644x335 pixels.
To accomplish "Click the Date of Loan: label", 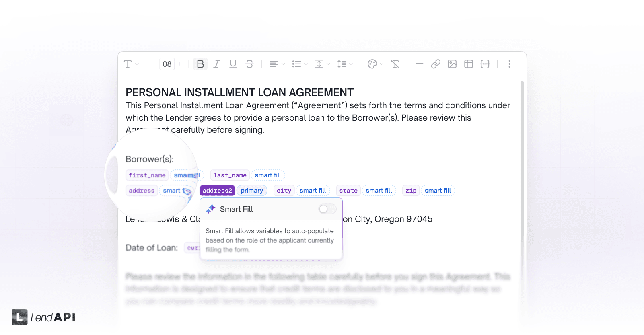I will pos(152,248).
